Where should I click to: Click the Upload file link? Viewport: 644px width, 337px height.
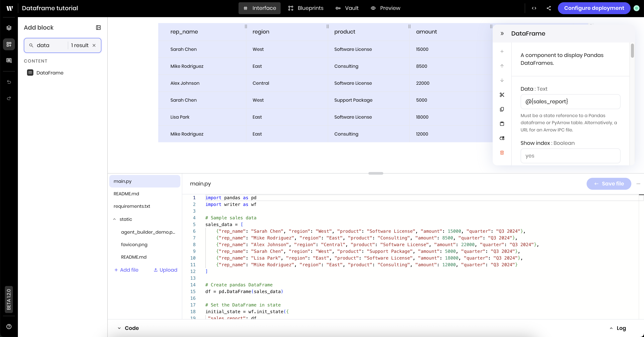[x=165, y=270]
